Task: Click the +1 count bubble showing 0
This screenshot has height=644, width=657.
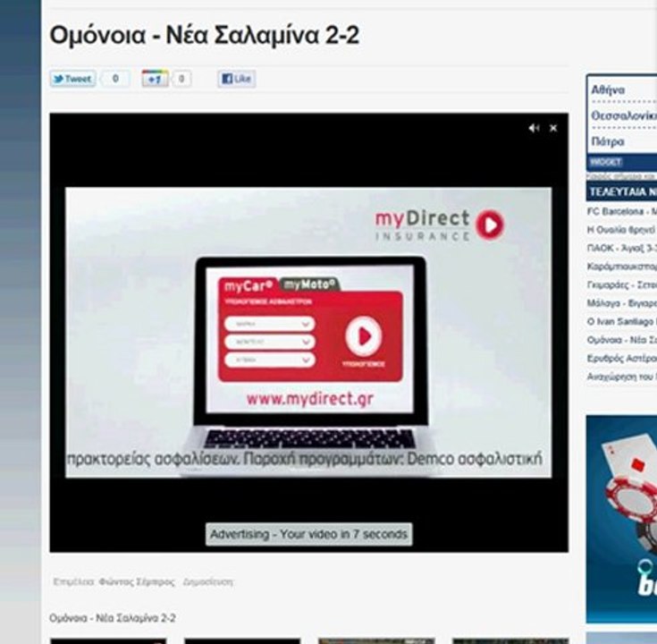Action: [x=181, y=79]
